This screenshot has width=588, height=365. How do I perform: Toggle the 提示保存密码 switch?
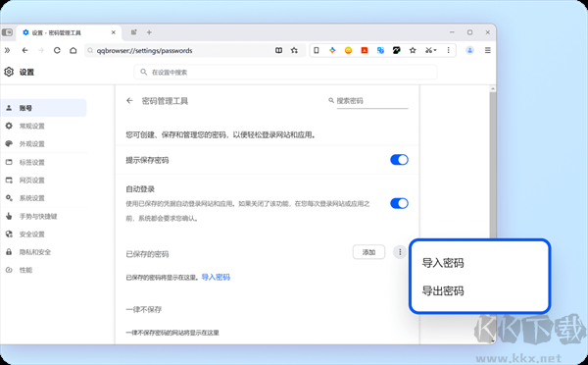point(399,160)
